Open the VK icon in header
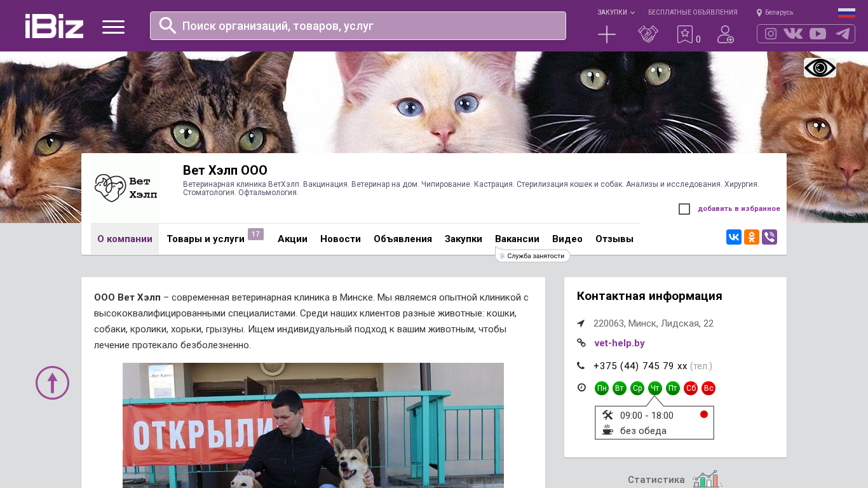868x488 pixels. click(793, 34)
